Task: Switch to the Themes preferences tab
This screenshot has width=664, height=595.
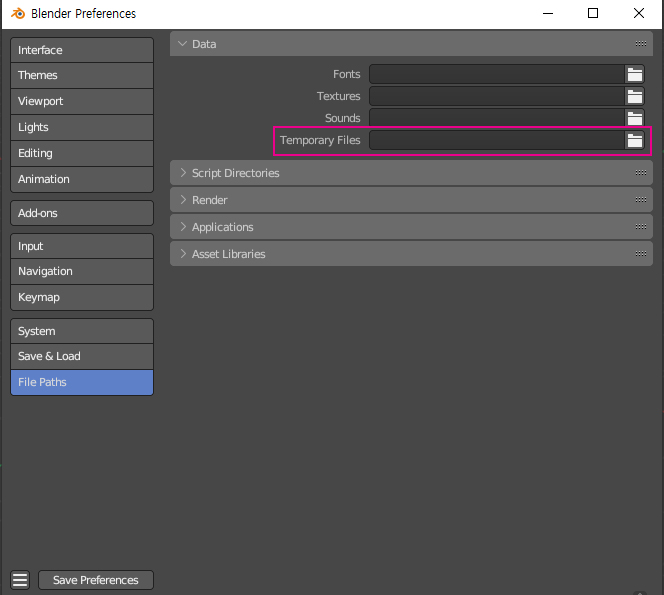Action: point(82,75)
